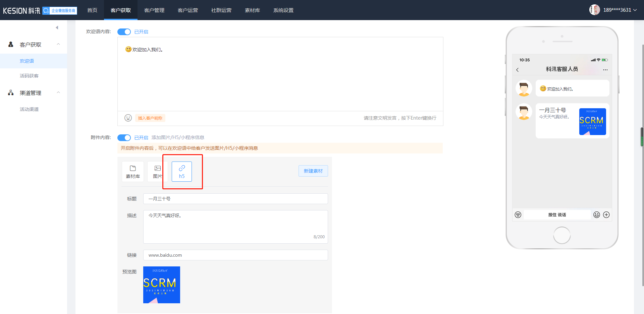The image size is (644, 314).
Task: Click the 插入客户昵称 button
Action: tap(150, 118)
